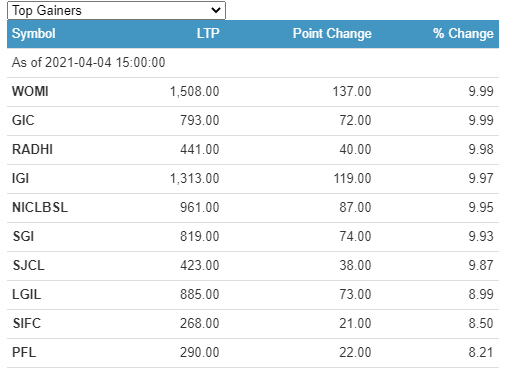Viewport: 519px width, 373px height.
Task: Open the SIFC stock link
Action: click(27, 323)
